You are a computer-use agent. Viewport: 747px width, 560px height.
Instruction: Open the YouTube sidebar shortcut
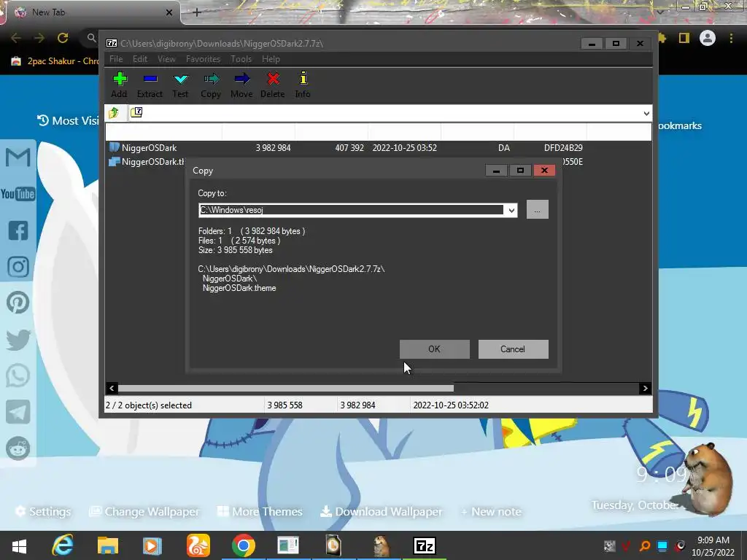point(18,194)
